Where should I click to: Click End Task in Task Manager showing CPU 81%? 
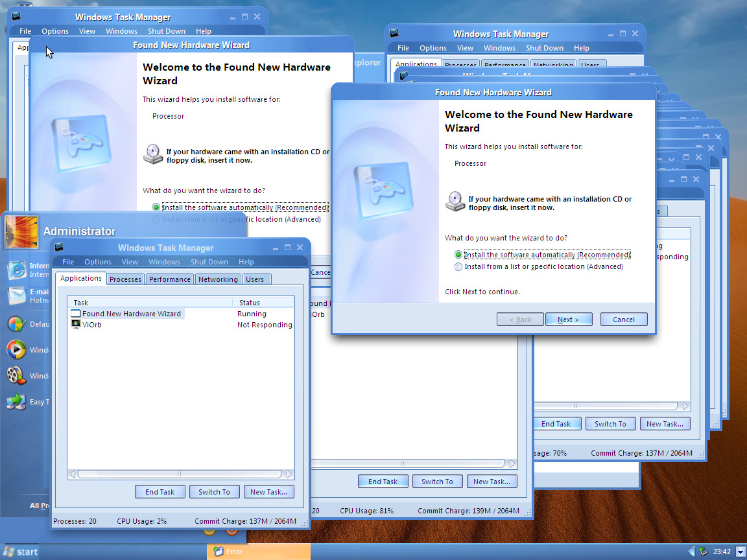tap(383, 482)
